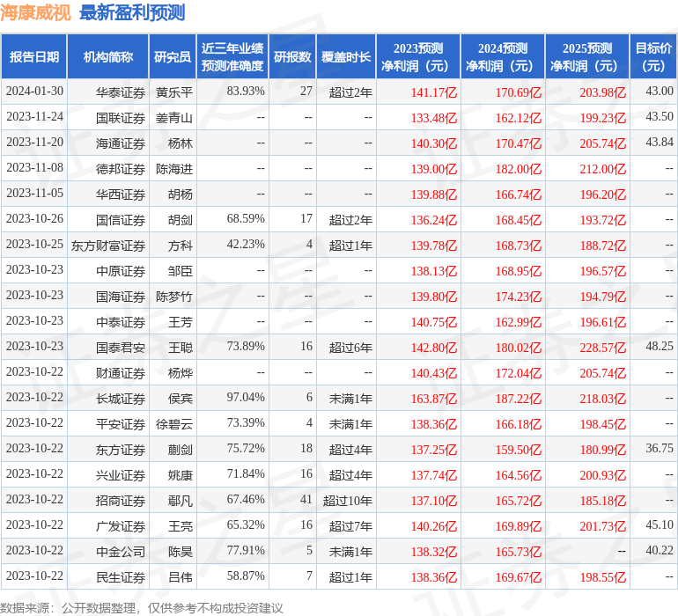This screenshot has width=678, height=616.
Task: Click researcher name 方科
Action: 181,246
